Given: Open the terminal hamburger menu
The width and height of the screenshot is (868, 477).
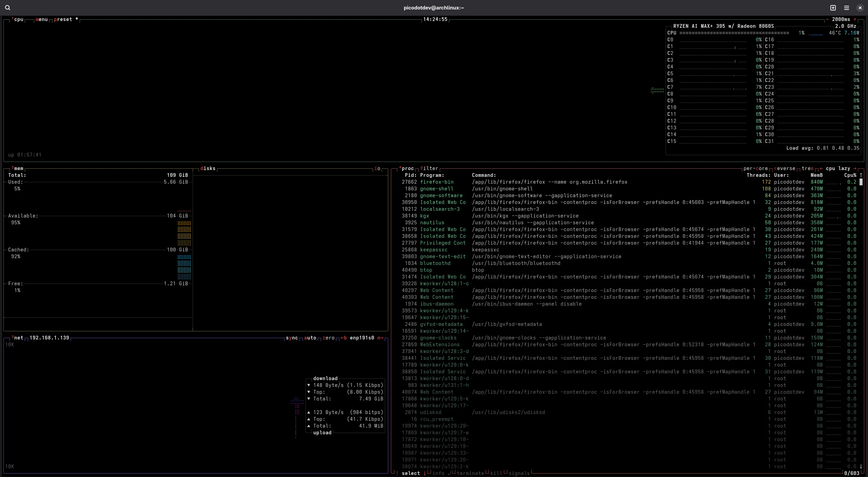Looking at the screenshot, I should point(847,7).
